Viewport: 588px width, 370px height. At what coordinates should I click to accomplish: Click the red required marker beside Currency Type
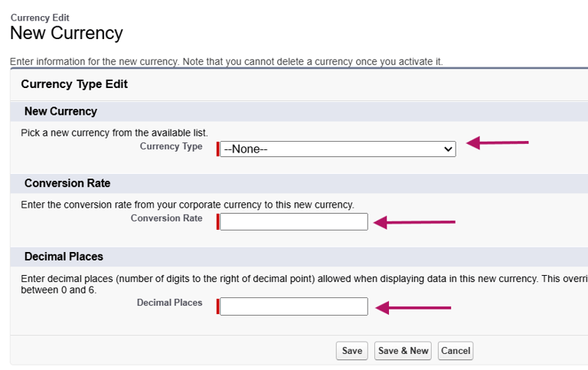pyautogui.click(x=218, y=149)
